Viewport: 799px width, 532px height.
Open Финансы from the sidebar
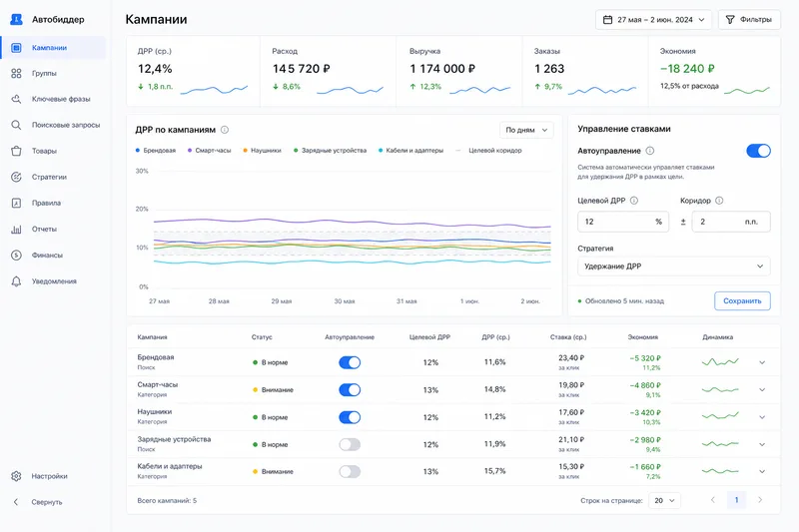(x=47, y=256)
